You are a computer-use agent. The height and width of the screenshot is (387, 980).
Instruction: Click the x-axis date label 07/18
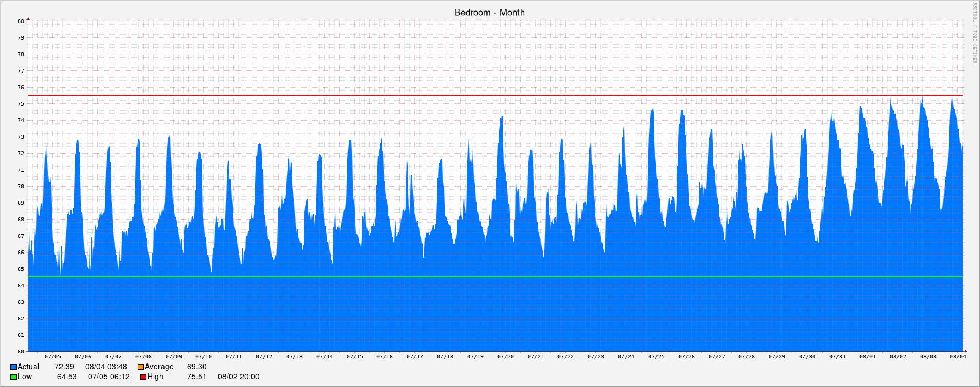445,357
